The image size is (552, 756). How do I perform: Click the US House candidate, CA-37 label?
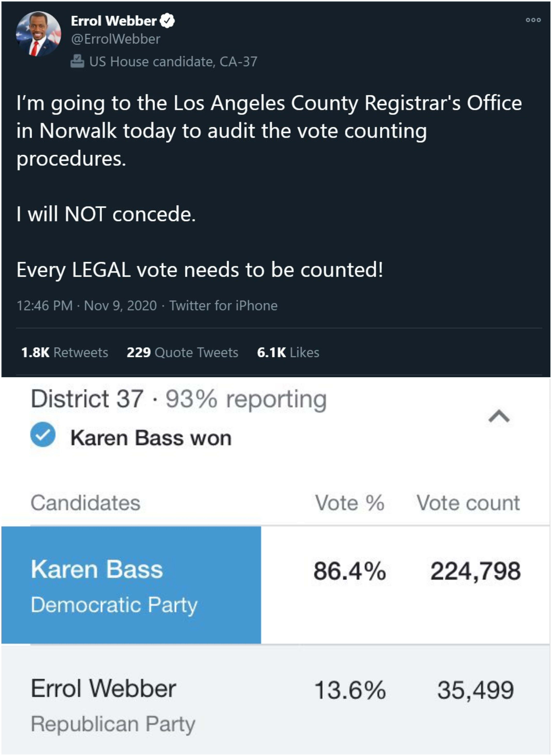pyautogui.click(x=173, y=62)
